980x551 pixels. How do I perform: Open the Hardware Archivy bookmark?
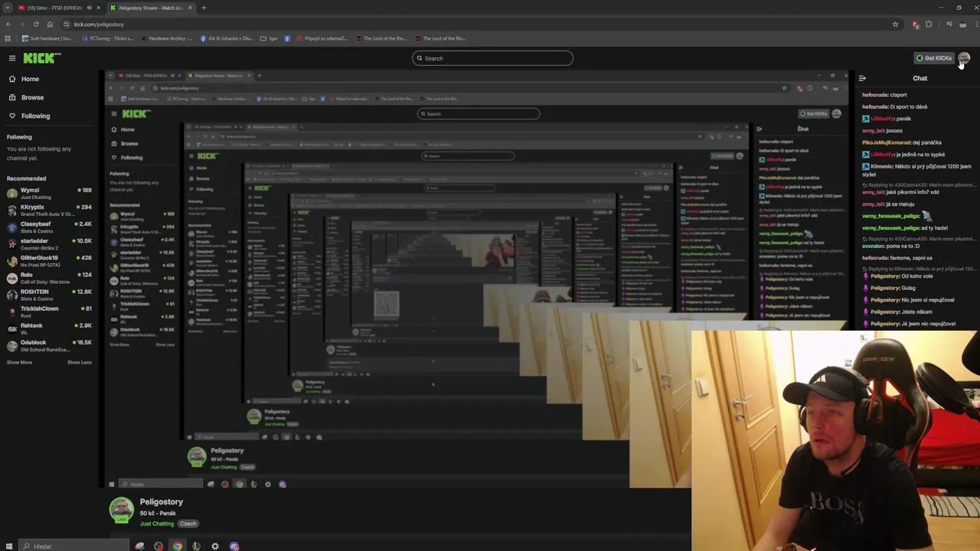(166, 38)
